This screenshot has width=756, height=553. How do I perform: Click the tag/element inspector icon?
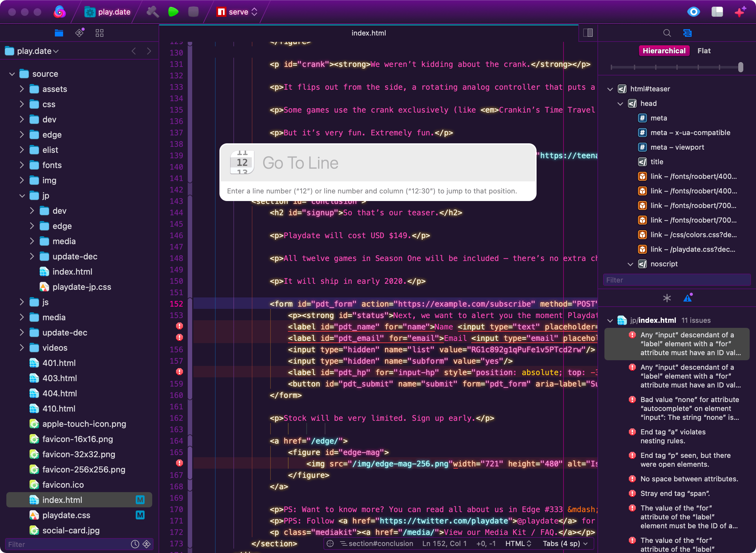click(687, 33)
